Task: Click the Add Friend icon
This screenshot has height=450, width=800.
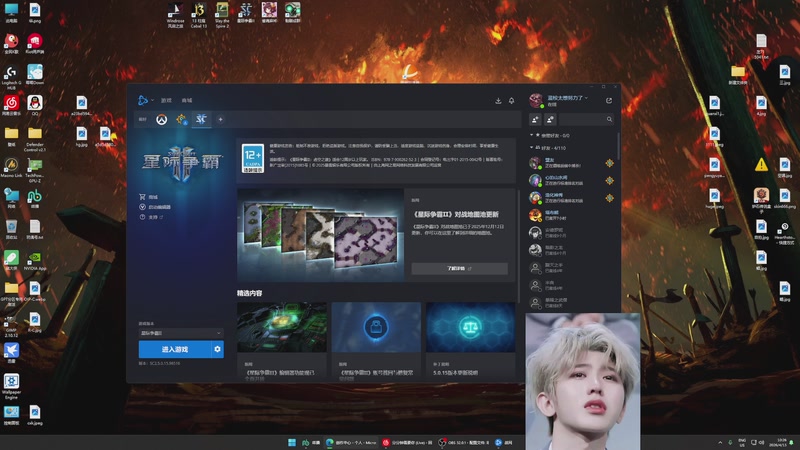Action: [535, 119]
